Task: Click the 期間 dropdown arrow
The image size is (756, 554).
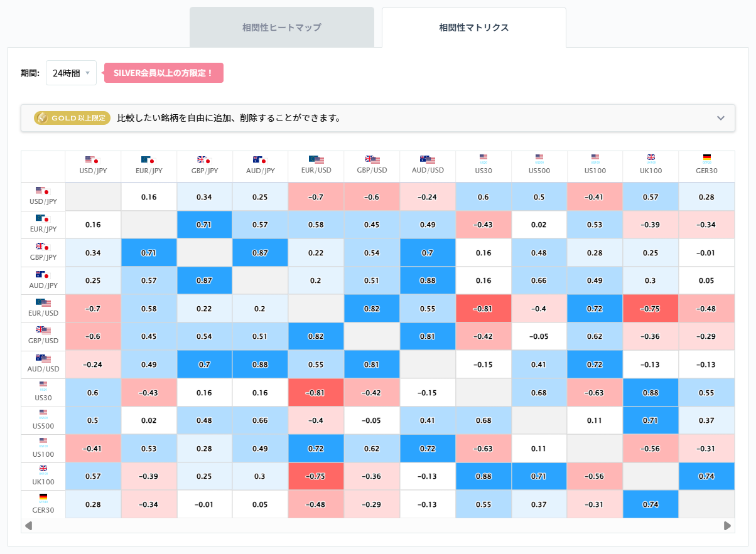Action: [x=88, y=73]
